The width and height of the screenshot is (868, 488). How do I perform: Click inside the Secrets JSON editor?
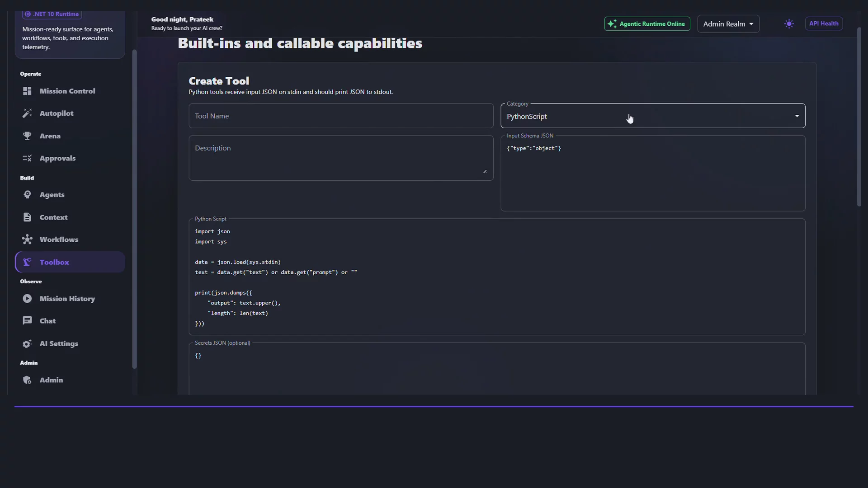click(497, 369)
